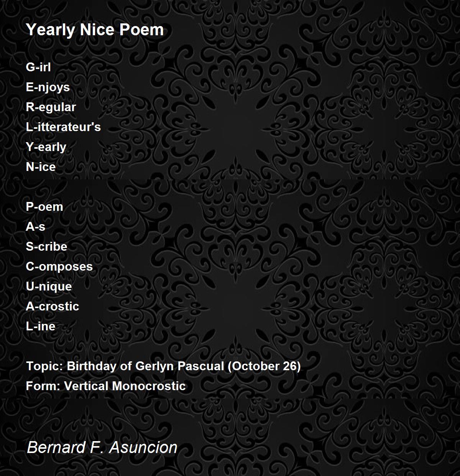Click the line "P-oem"

pos(44,207)
